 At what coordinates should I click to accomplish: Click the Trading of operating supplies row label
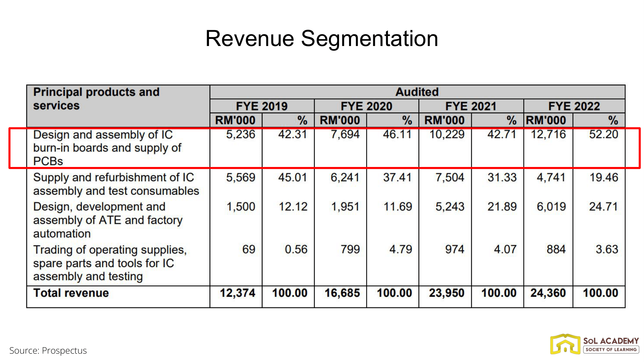(x=109, y=263)
